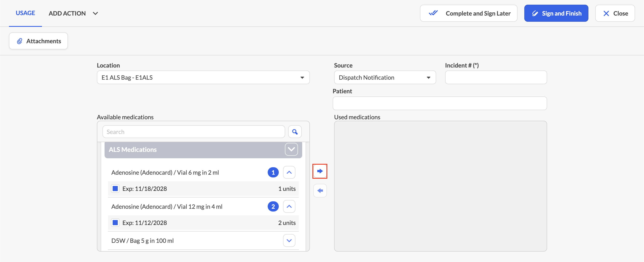Switch to the USAGE tab

pyautogui.click(x=25, y=13)
